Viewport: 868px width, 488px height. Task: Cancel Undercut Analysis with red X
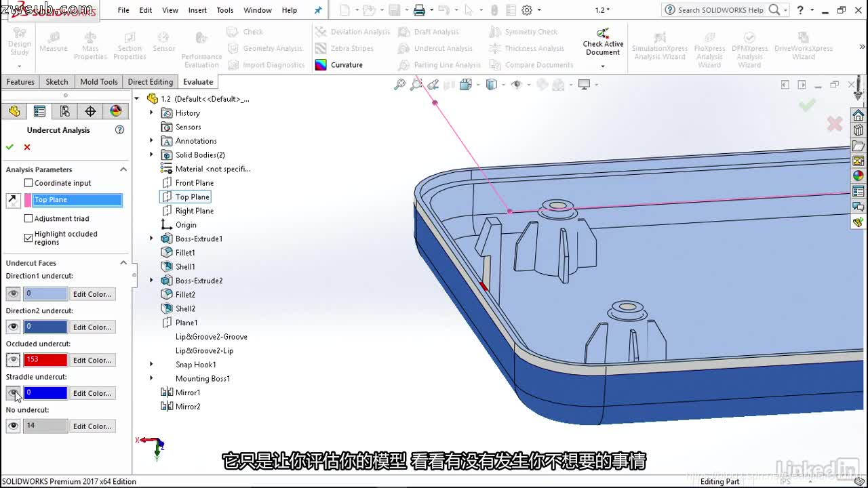27,147
